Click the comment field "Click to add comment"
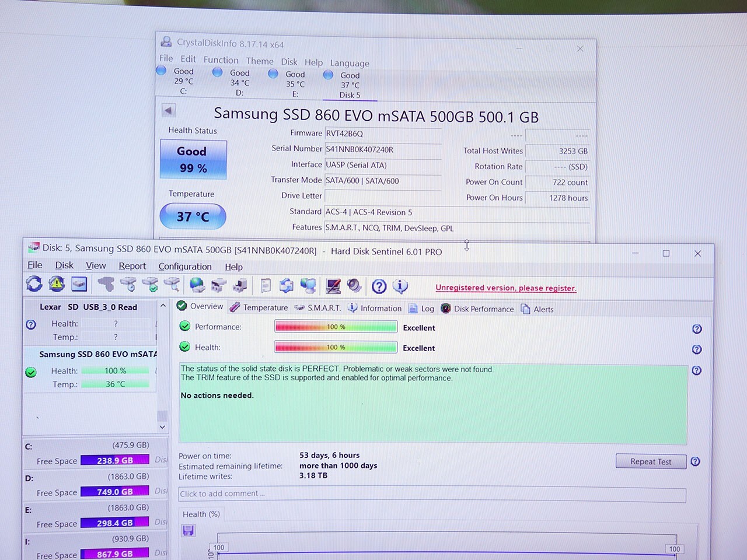This screenshot has height=560, width=747. pyautogui.click(x=432, y=494)
